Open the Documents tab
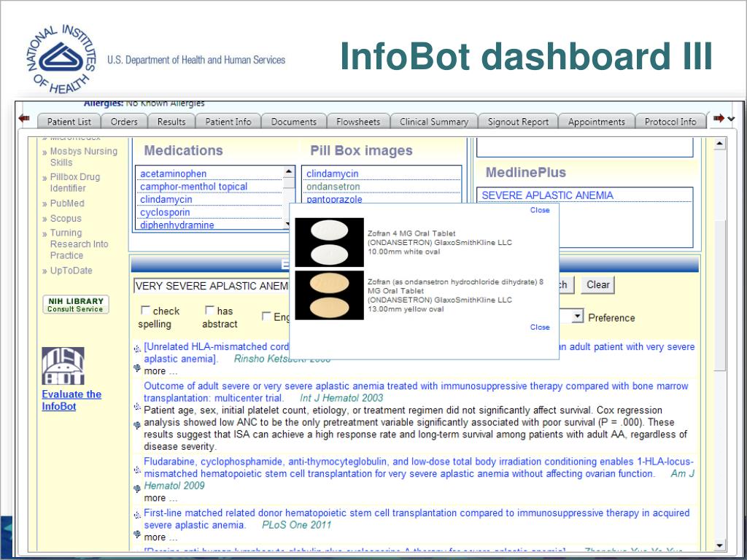This screenshot has height=560, width=747. 293,122
